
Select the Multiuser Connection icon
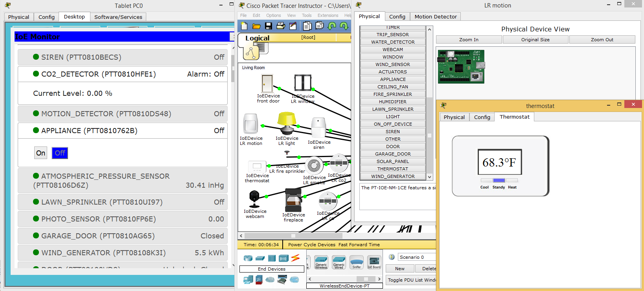point(294,280)
